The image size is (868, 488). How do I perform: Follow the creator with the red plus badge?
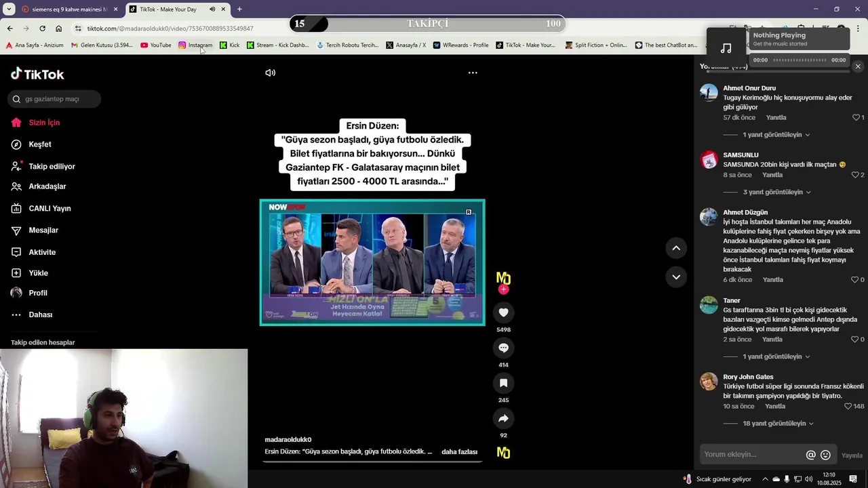coord(503,289)
